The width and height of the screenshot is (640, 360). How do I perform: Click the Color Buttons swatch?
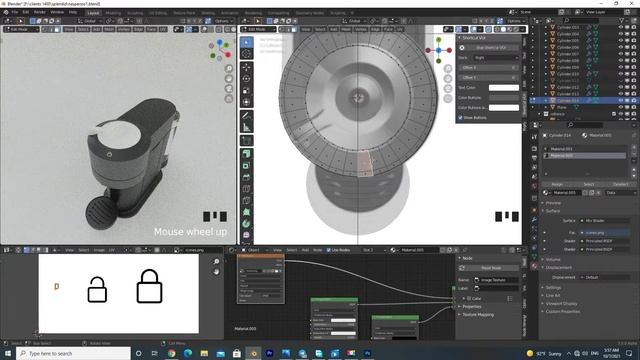pos(504,98)
